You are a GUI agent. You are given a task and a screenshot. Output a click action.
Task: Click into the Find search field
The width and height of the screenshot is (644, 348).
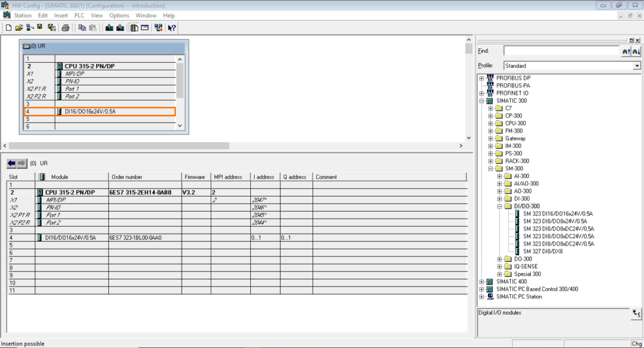click(x=561, y=51)
